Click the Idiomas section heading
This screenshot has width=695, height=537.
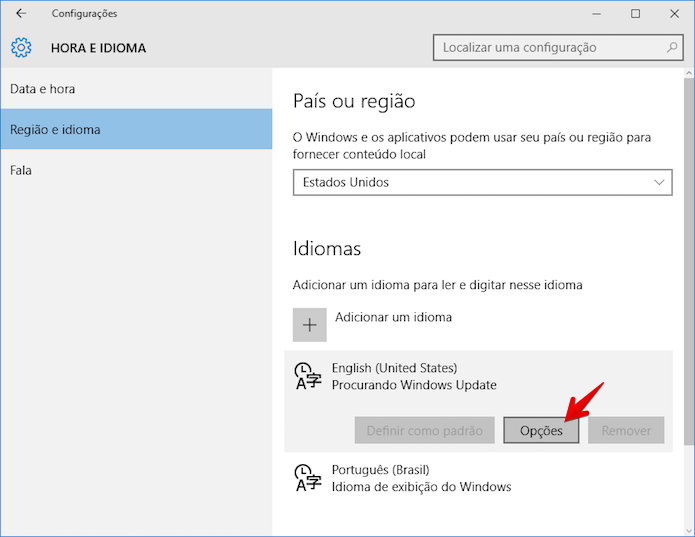[x=327, y=249]
